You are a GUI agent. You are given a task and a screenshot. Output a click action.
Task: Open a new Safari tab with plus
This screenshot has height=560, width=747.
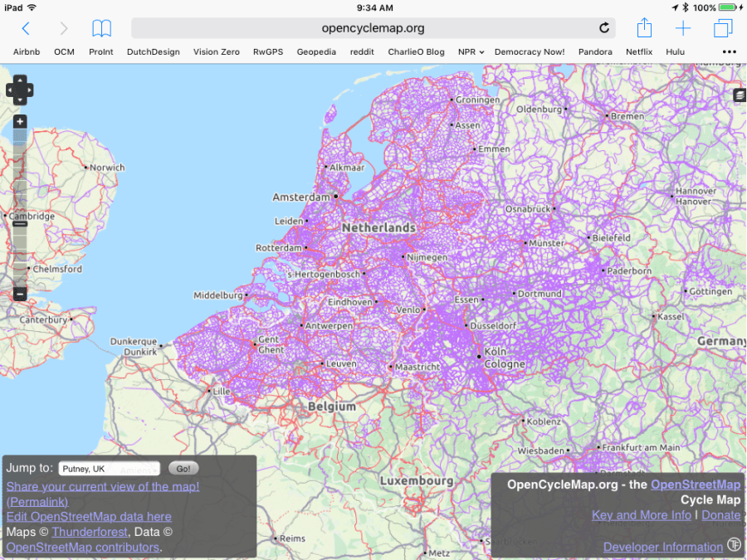tap(682, 28)
